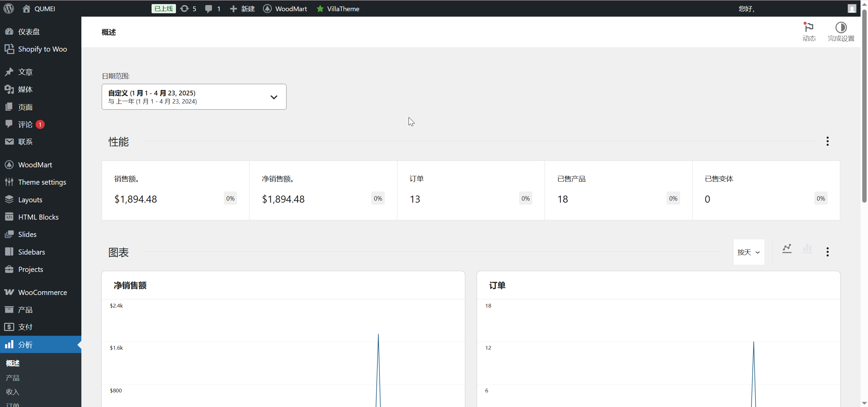Open WooCommerce in the sidebar
Viewport: 868px width, 407px height.
coord(42,292)
